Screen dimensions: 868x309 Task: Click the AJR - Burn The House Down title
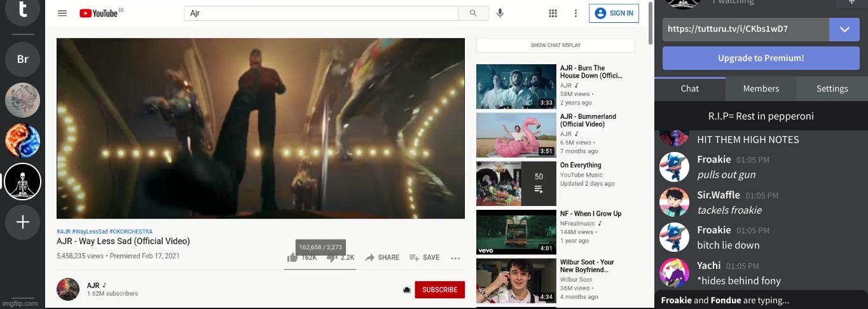pyautogui.click(x=591, y=72)
